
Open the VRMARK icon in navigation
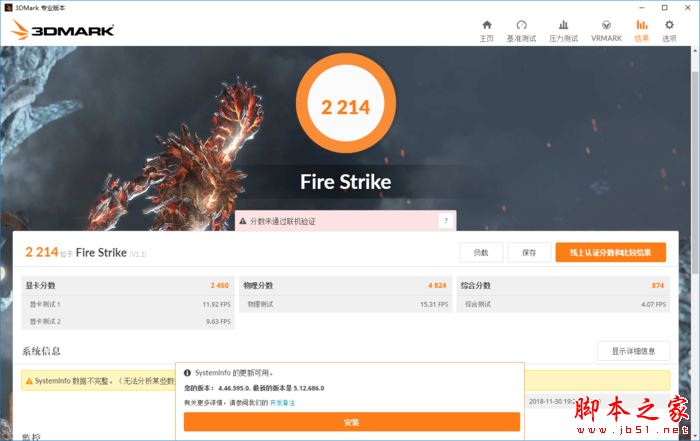(x=606, y=25)
